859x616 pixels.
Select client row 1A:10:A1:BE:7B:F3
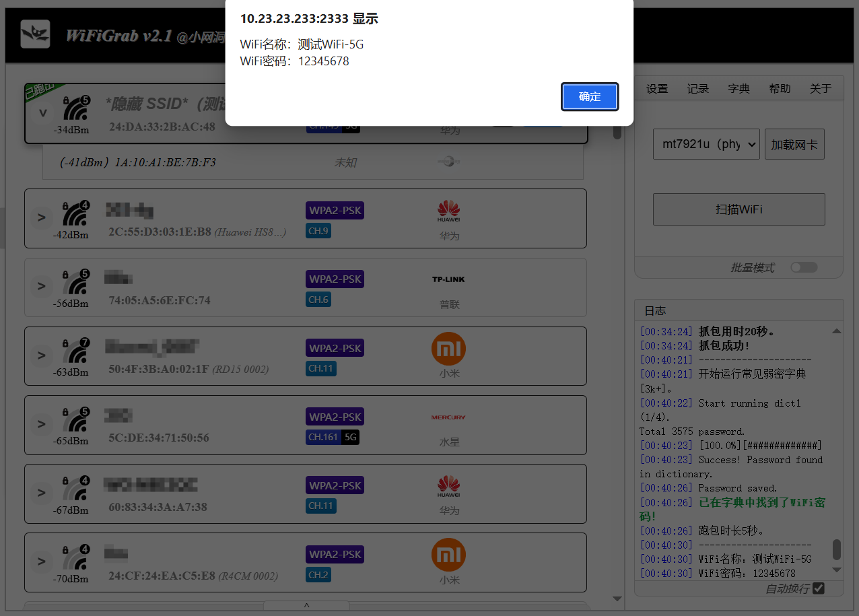click(313, 162)
